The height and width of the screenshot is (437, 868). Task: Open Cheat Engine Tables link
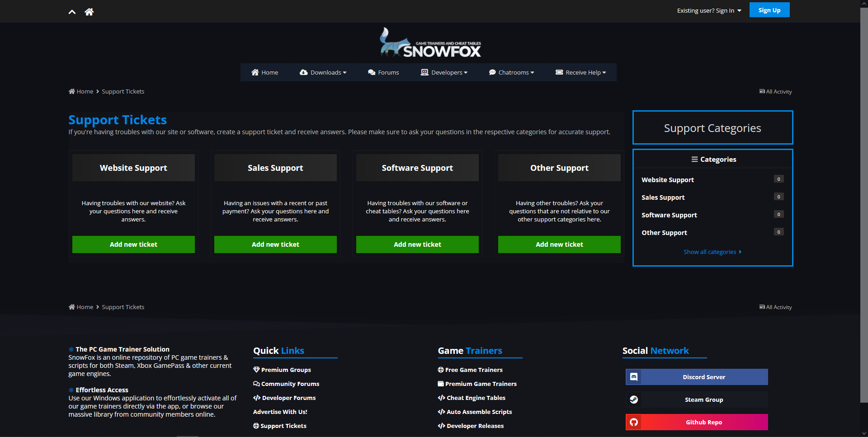point(472,398)
